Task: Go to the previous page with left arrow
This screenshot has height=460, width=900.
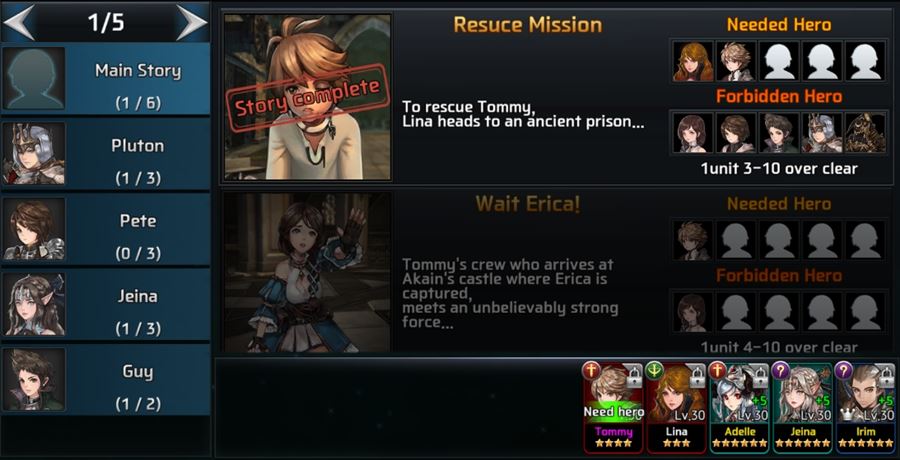Action: 19,22
